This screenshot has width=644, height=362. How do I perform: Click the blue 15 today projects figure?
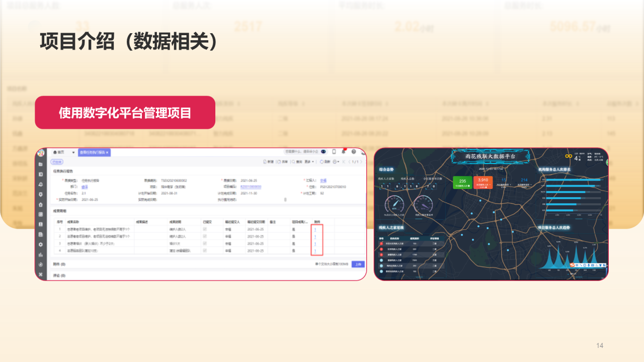tap(504, 180)
